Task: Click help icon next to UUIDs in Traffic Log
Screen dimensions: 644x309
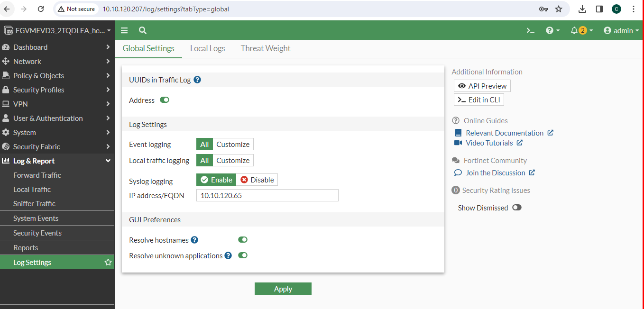Action: click(197, 80)
